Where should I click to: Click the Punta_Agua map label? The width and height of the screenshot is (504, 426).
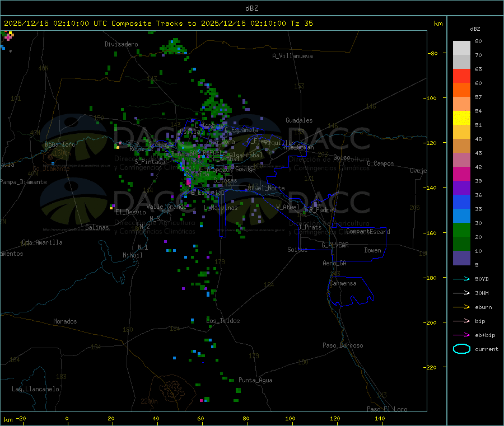point(255,380)
